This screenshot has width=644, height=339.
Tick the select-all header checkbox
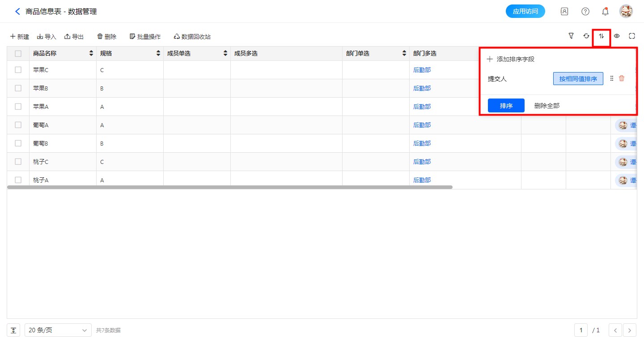(18, 54)
